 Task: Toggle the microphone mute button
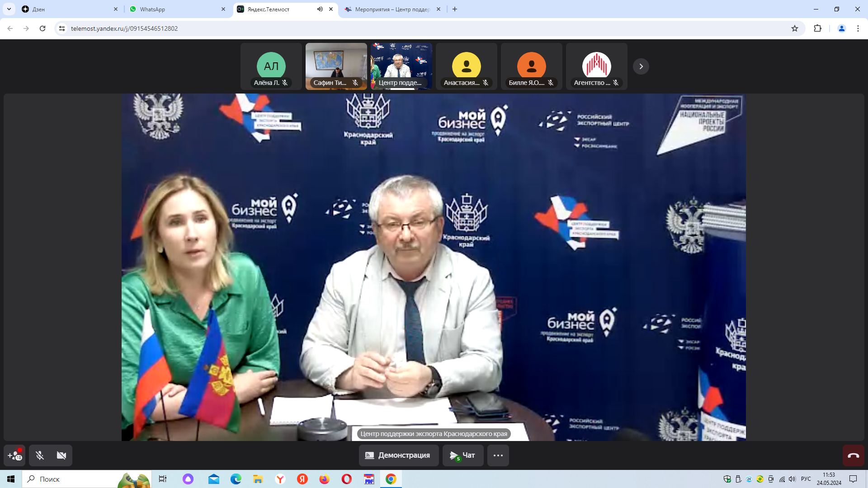(40, 455)
